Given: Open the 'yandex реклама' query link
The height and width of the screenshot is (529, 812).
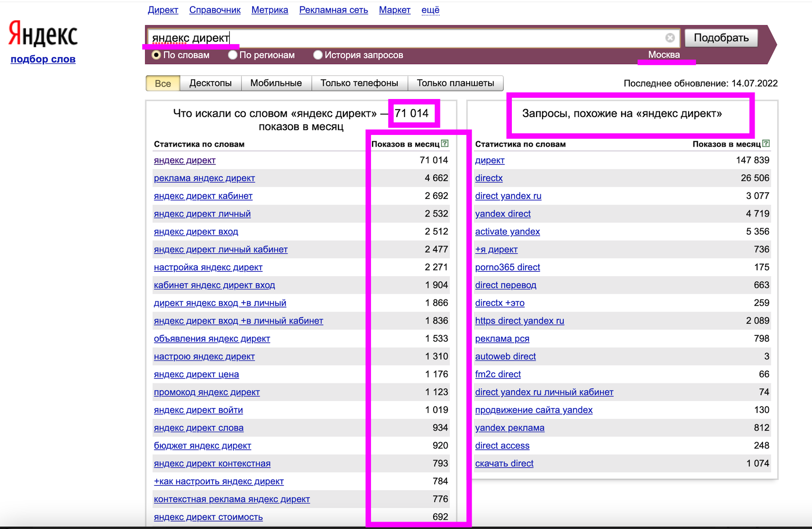Looking at the screenshot, I should pyautogui.click(x=509, y=428).
